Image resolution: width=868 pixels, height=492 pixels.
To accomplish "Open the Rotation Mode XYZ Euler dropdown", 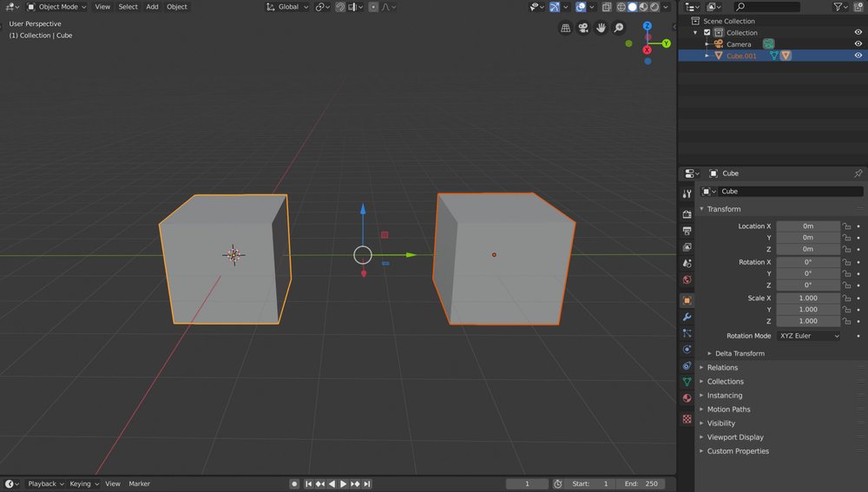I will [x=808, y=336].
